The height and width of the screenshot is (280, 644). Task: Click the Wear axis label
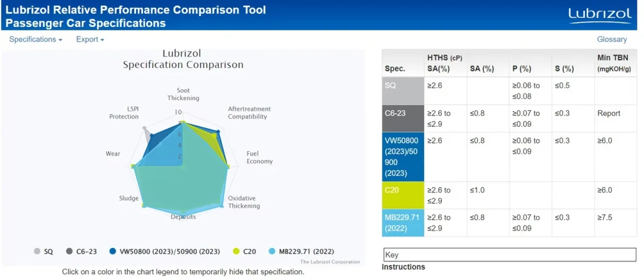pos(113,154)
